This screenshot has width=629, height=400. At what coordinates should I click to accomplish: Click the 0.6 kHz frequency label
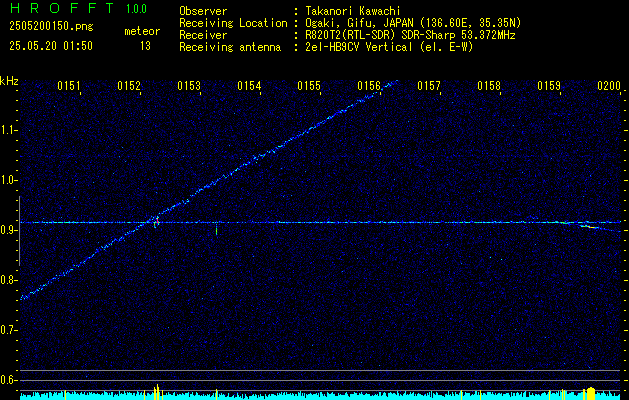click(x=9, y=380)
